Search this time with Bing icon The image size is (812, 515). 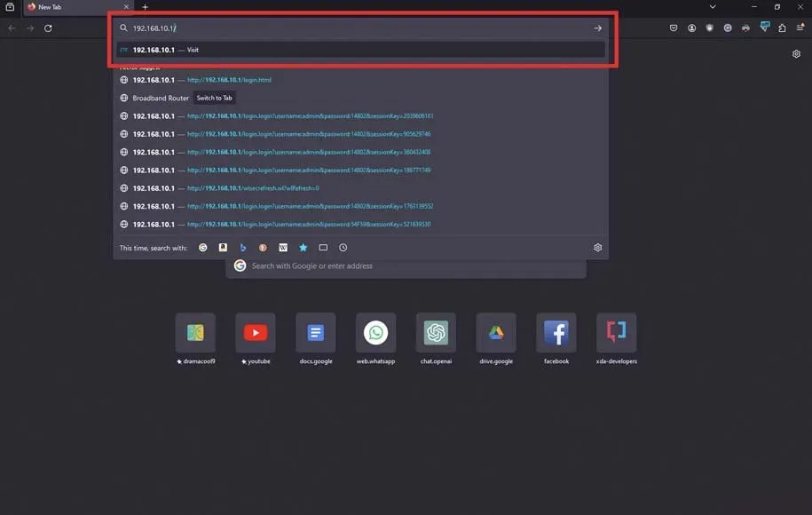coord(243,248)
